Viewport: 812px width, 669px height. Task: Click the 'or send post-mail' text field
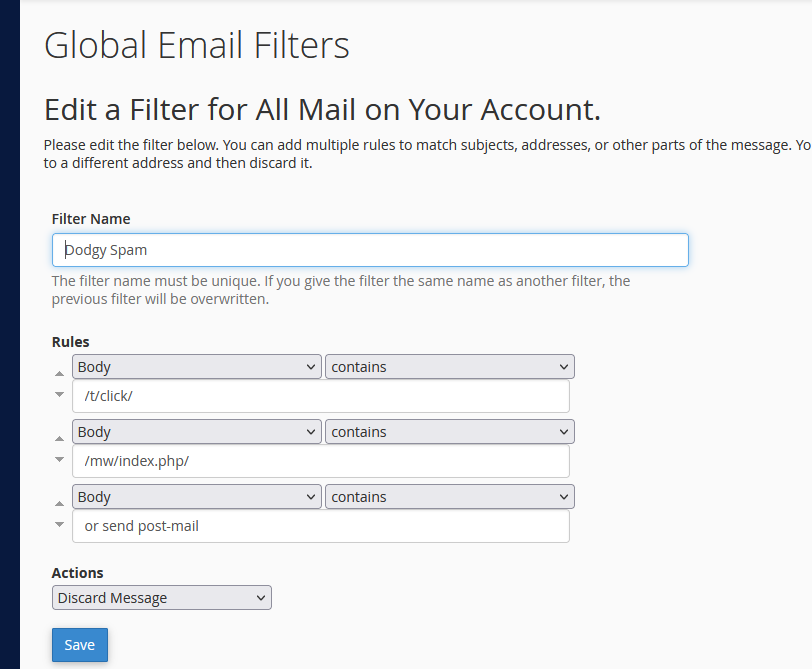pos(320,526)
